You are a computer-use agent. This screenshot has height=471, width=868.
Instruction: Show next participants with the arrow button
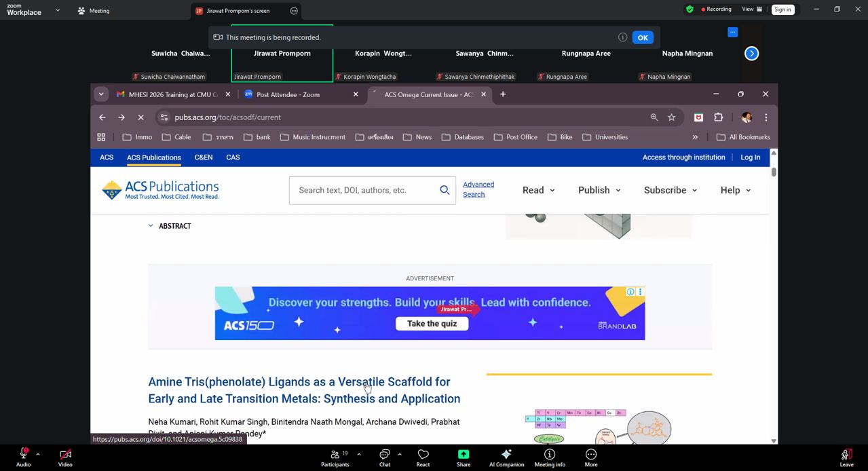751,54
